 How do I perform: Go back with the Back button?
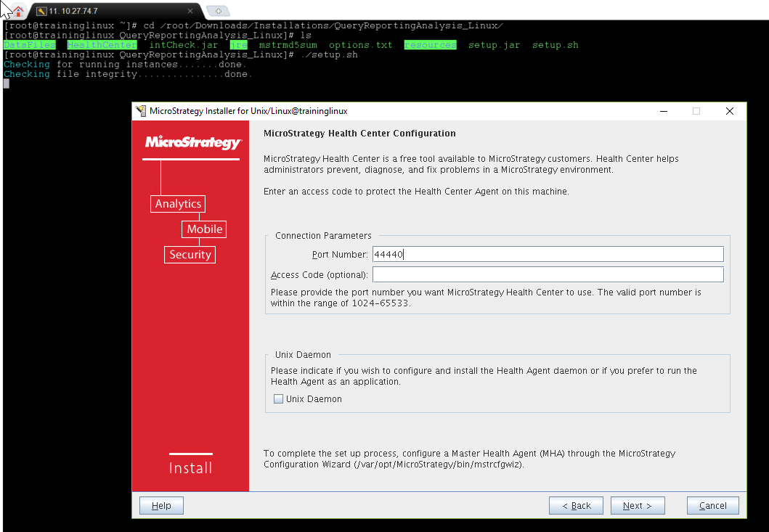(x=576, y=506)
